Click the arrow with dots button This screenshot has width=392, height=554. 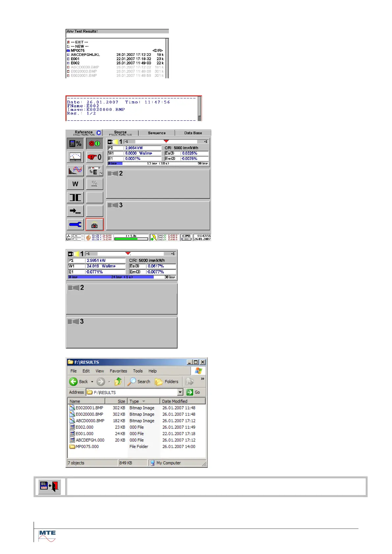point(75,211)
